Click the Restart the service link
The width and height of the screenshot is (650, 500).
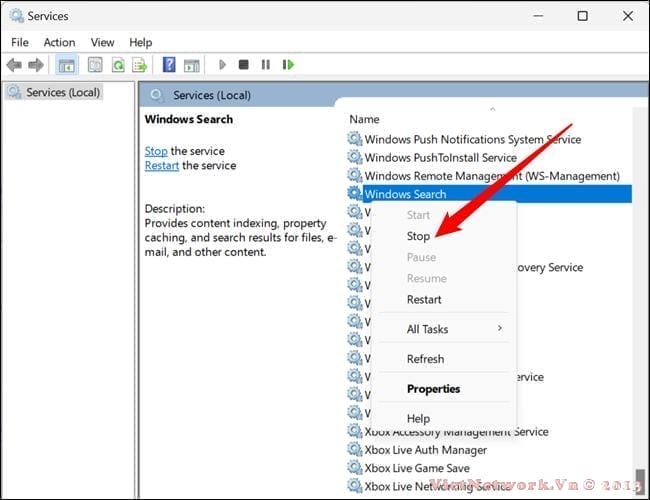click(161, 166)
